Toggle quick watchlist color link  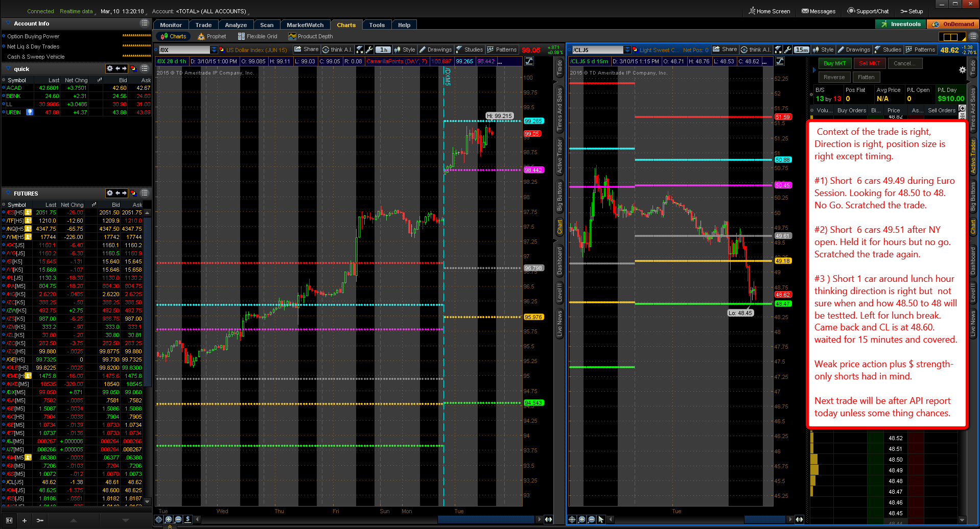[133, 68]
